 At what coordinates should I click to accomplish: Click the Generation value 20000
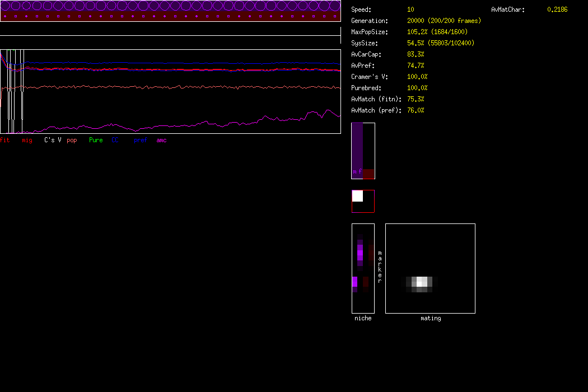pos(418,21)
